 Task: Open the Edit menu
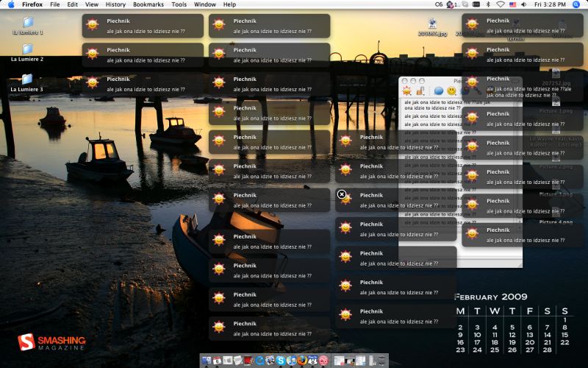click(72, 4)
